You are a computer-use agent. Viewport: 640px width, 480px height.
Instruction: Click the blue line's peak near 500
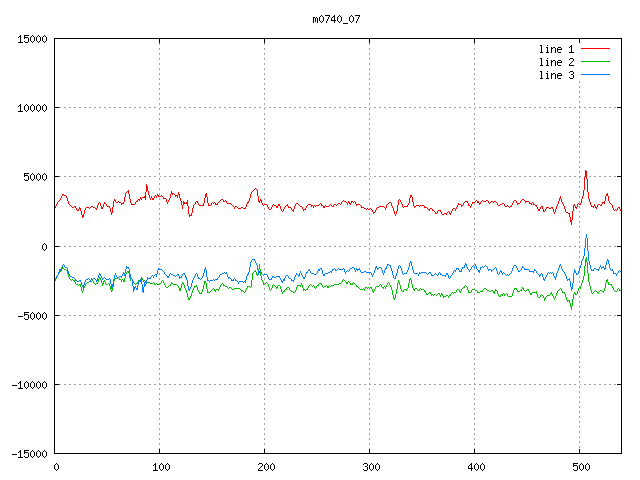coord(586,235)
